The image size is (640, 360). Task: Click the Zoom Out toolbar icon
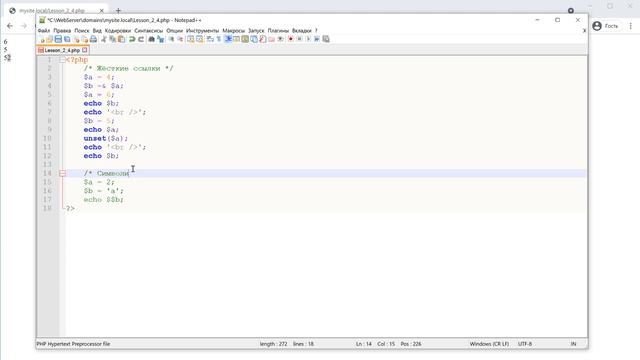(181, 39)
